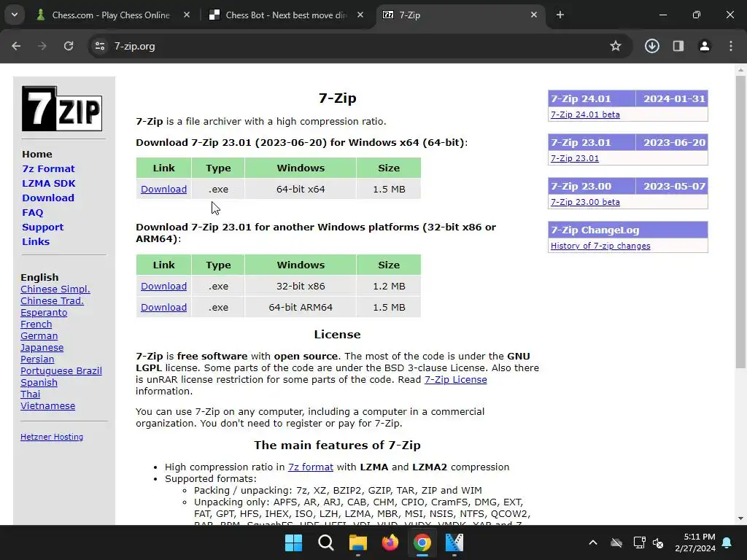
Task: Click the page vertical scrollbar thumb
Action: coord(740,222)
